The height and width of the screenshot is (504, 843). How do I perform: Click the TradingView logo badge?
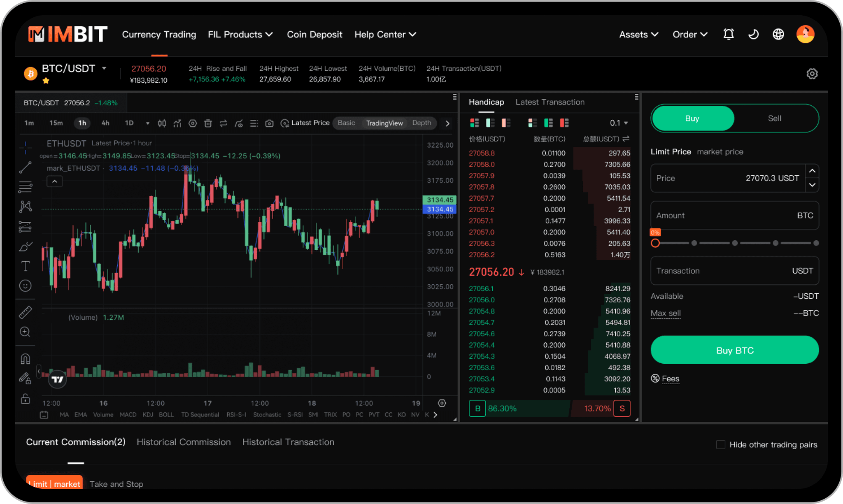[58, 379]
